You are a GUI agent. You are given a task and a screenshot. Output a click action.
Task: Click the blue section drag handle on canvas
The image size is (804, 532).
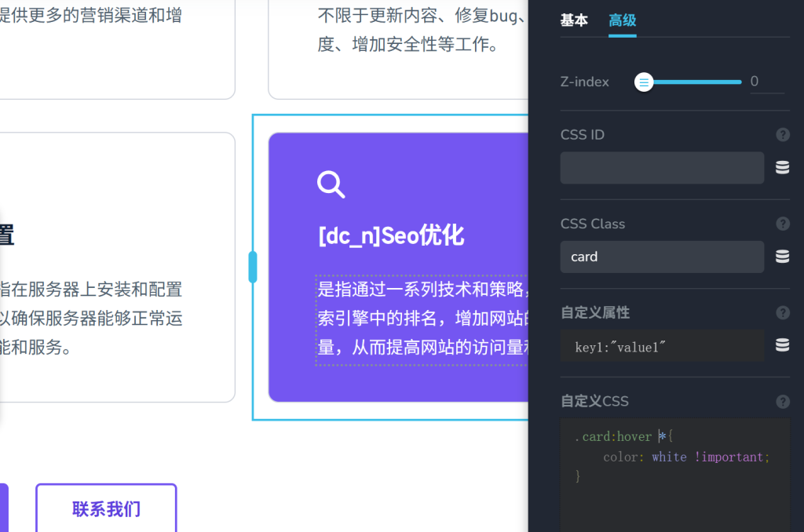[x=253, y=266]
